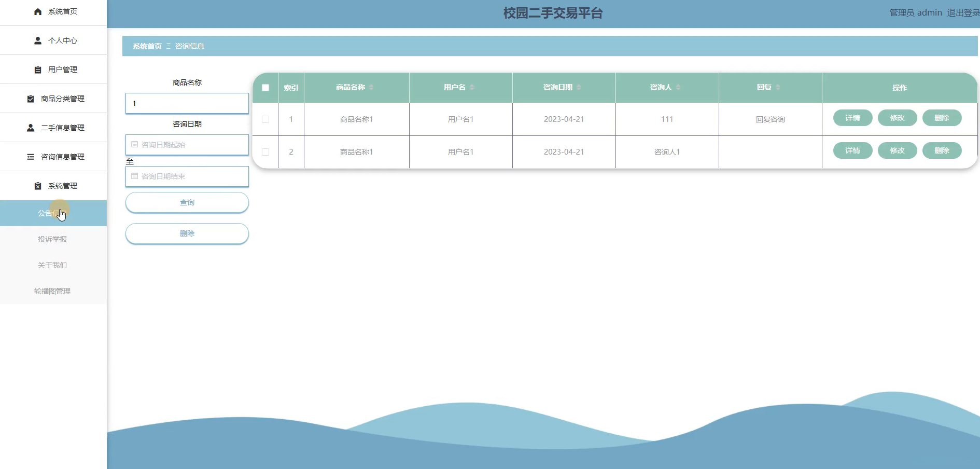Click the checklist icon beside 商品分类管理

click(31, 99)
